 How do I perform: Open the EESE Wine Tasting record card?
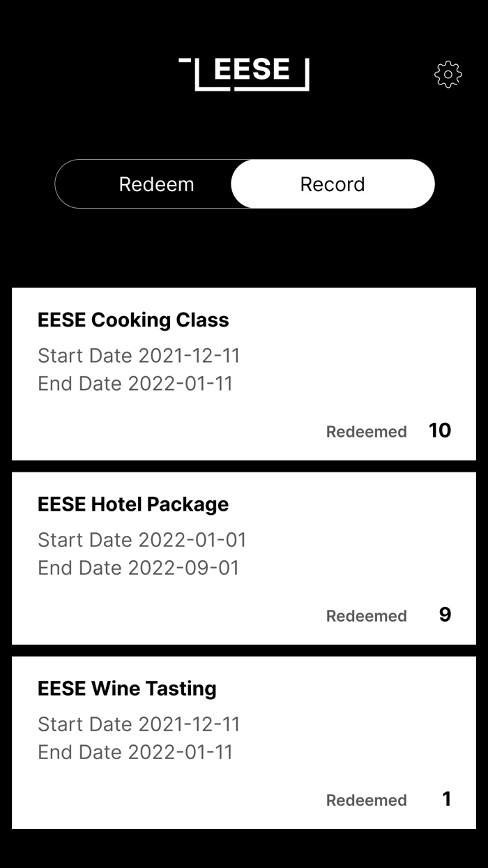243,741
